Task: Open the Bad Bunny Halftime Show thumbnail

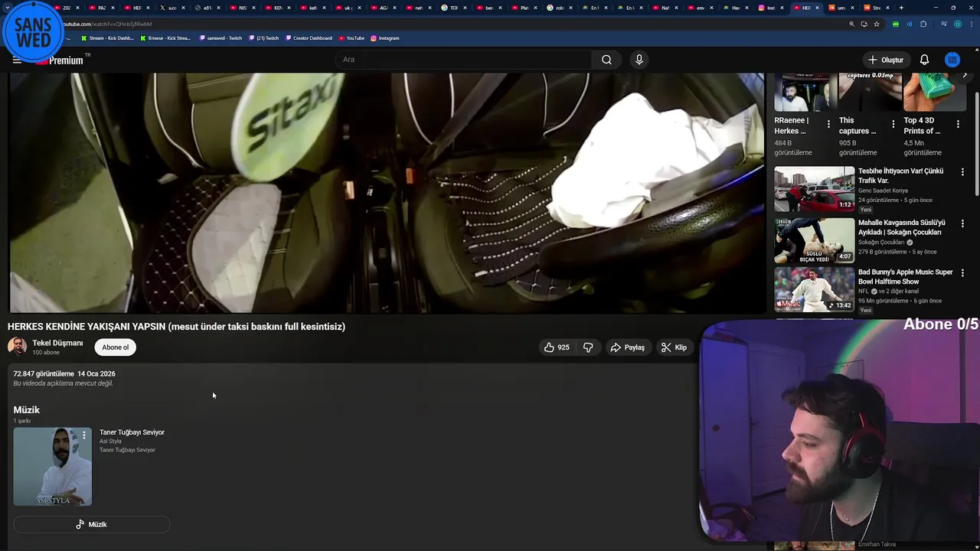Action: 814,289
